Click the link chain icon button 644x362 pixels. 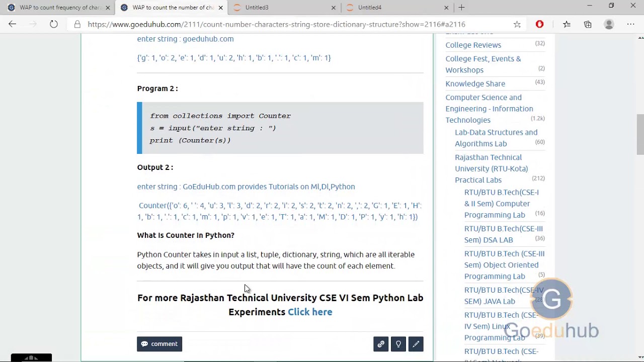(381, 344)
